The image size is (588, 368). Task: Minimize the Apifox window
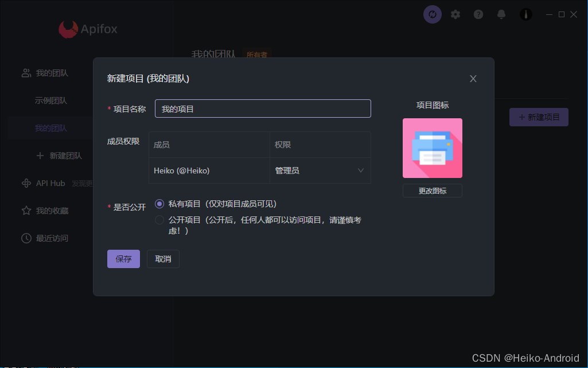(549, 14)
